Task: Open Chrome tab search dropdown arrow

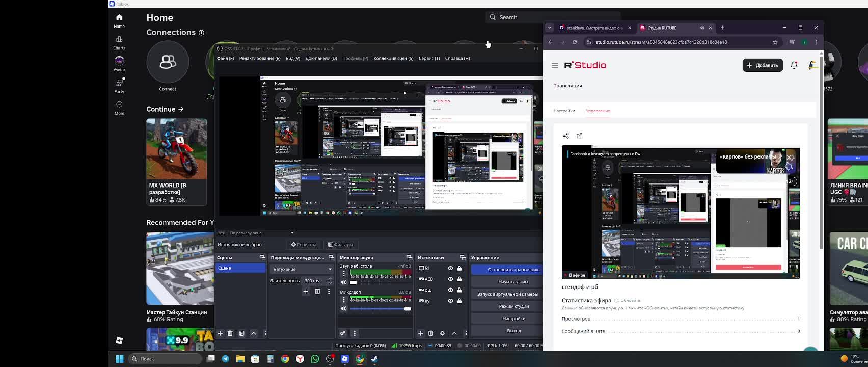Action: coord(550,28)
